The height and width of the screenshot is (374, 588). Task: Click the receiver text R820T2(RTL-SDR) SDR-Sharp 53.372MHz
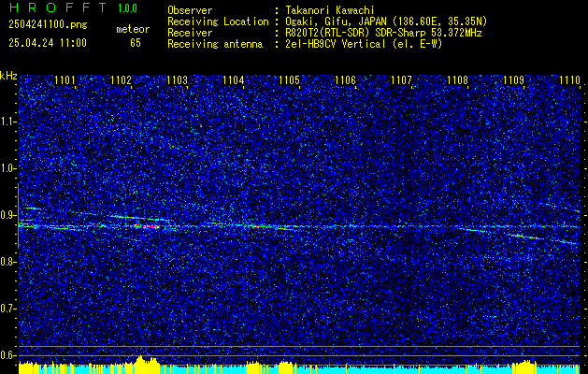point(383,33)
